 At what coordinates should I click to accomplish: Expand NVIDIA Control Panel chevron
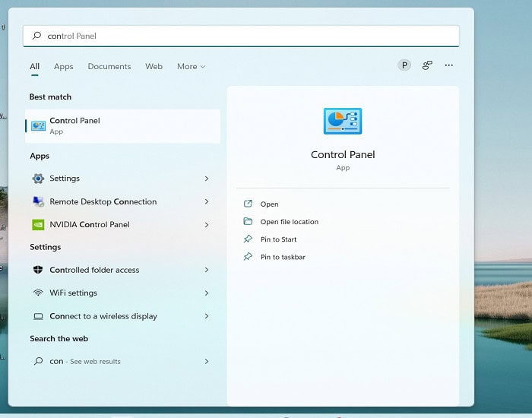point(207,225)
